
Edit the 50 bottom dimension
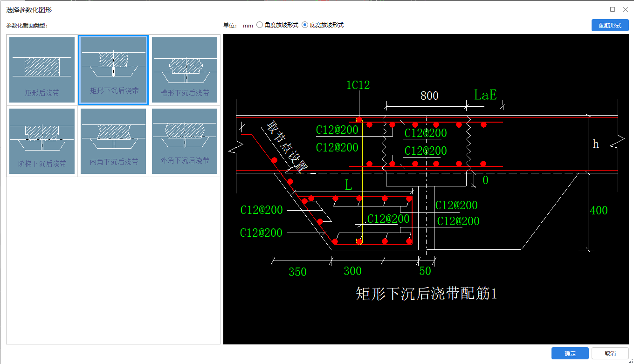[425, 271]
